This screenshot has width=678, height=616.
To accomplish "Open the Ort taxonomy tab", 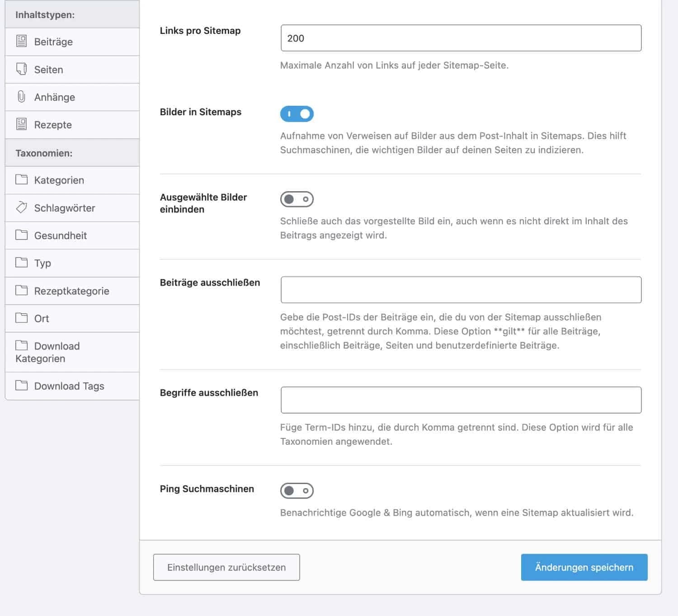I will coord(42,319).
